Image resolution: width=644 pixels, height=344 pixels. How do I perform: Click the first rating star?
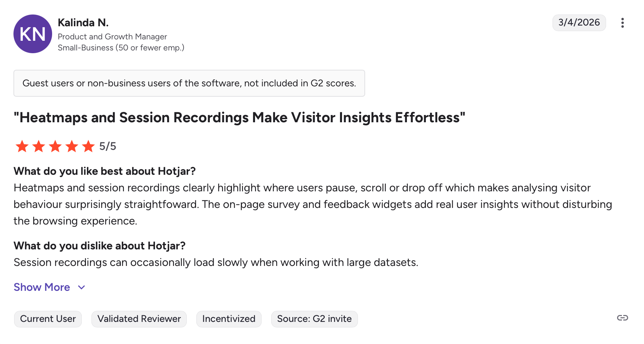22,146
